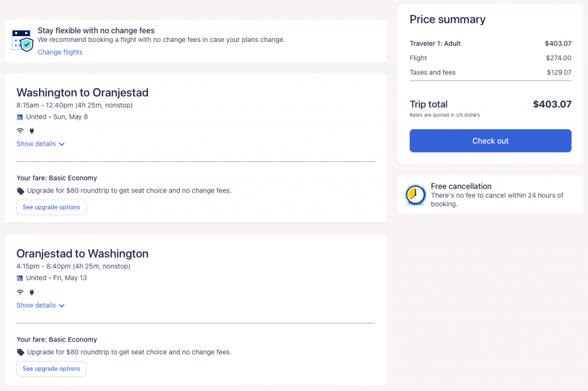Click the Washington to Oranjestad heading
This screenshot has height=391, width=588.
(82, 92)
